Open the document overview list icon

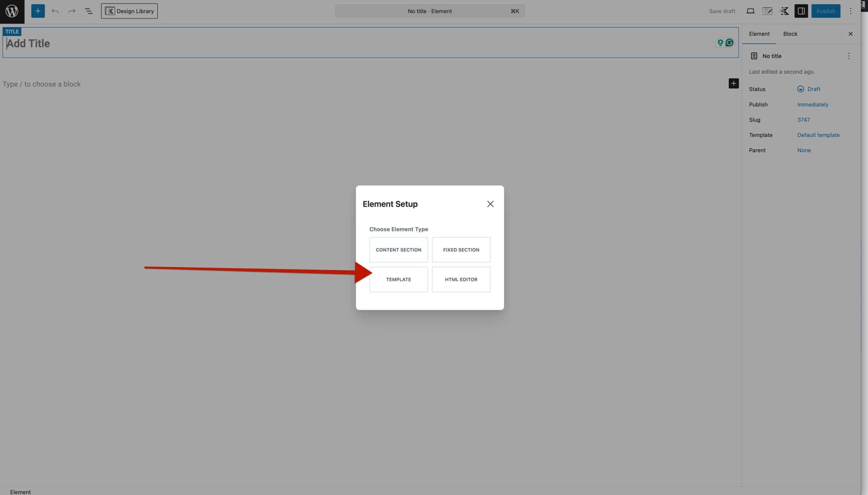[x=89, y=11]
